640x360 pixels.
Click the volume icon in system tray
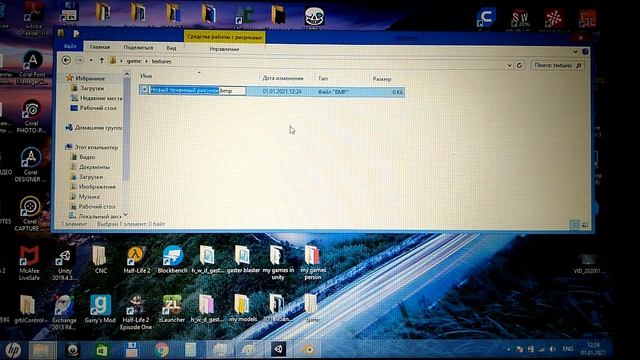(x=552, y=349)
